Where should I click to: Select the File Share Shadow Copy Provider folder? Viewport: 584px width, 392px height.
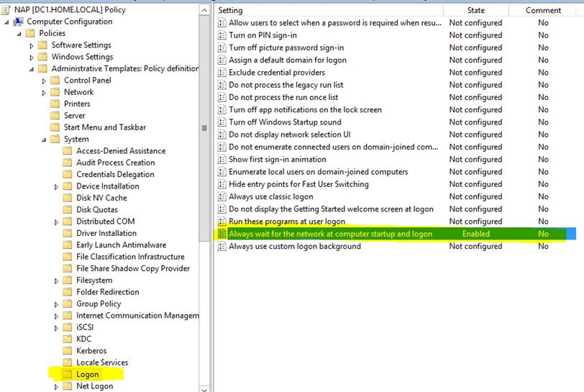(133, 269)
